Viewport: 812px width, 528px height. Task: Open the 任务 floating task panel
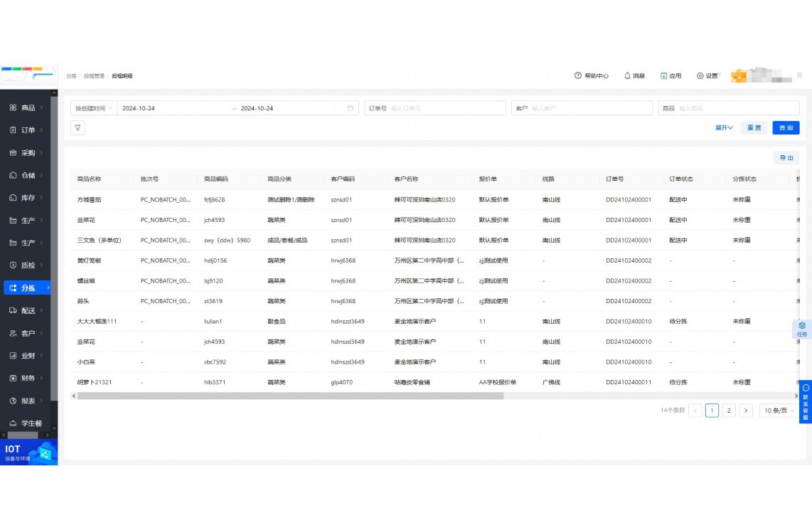coord(802,329)
